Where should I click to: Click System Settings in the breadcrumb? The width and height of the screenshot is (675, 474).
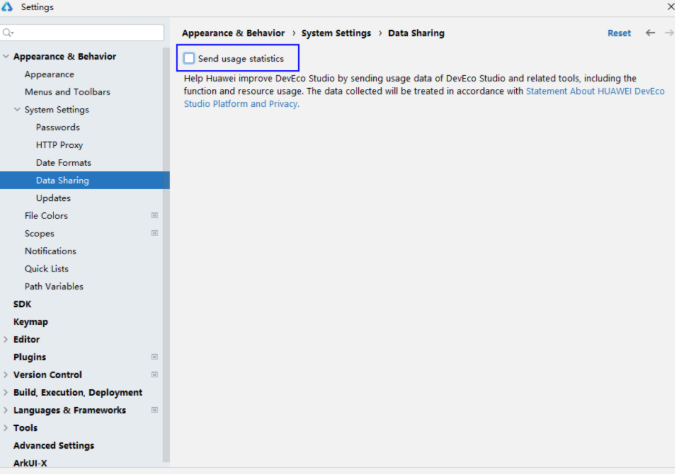tap(336, 33)
